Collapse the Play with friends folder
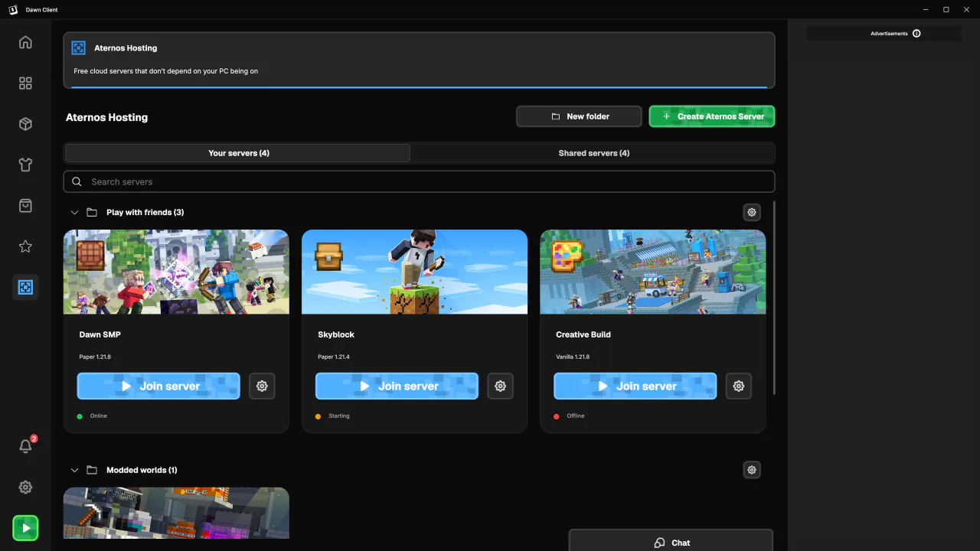 coord(74,212)
